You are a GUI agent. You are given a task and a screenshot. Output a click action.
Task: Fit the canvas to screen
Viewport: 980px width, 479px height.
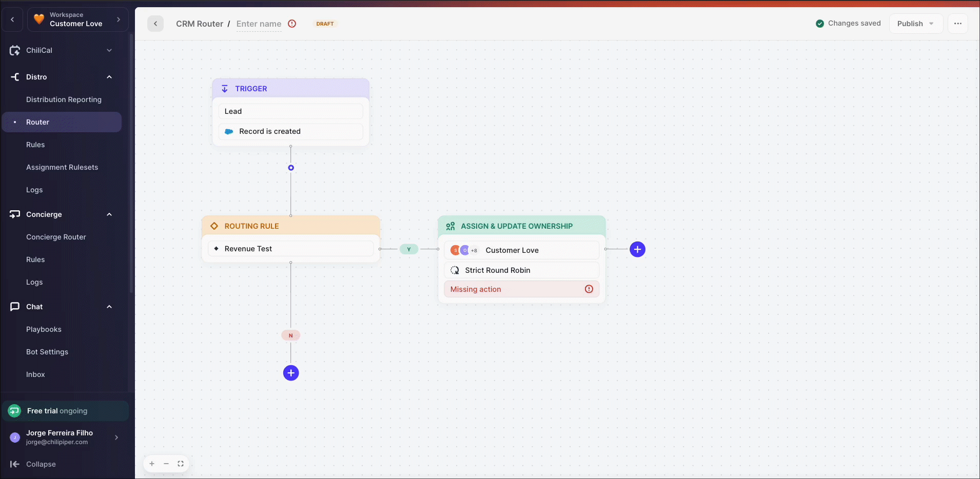181,464
